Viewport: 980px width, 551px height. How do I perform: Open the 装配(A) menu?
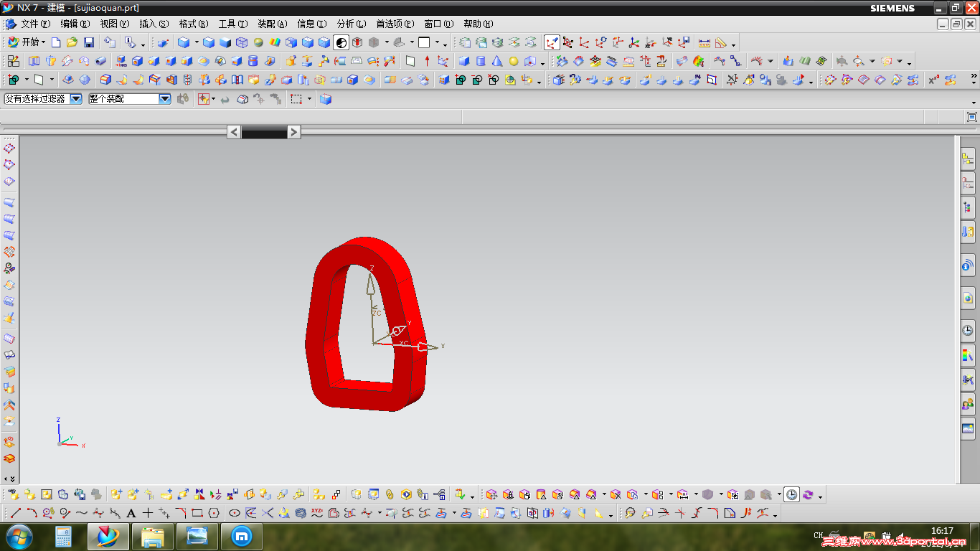273,24
